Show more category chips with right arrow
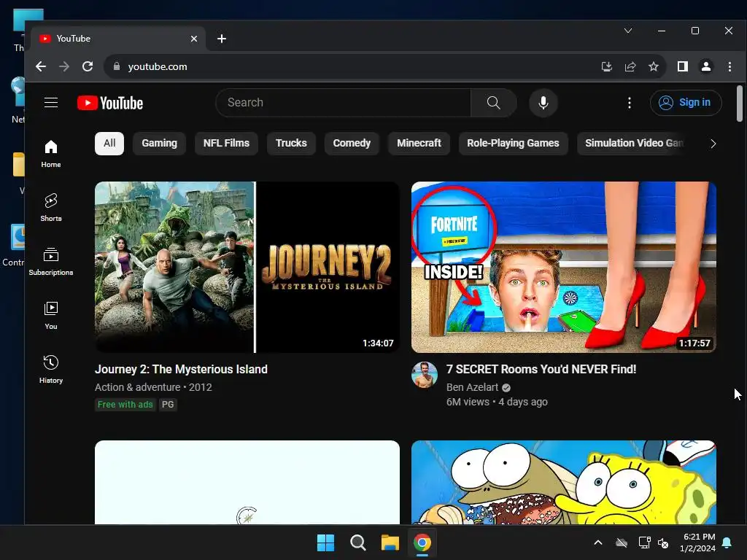Screen dimensions: 747x560 click(713, 144)
